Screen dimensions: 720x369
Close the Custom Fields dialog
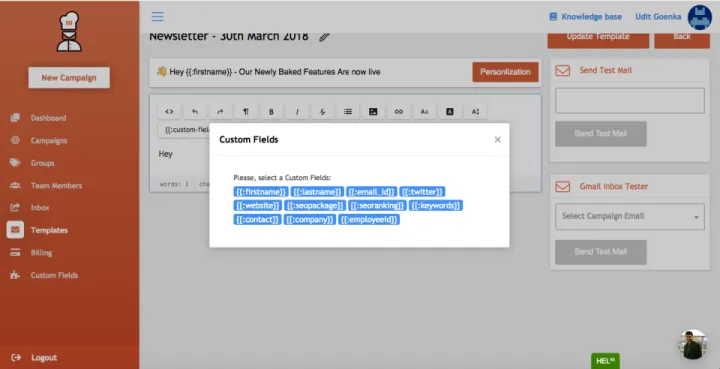(497, 140)
